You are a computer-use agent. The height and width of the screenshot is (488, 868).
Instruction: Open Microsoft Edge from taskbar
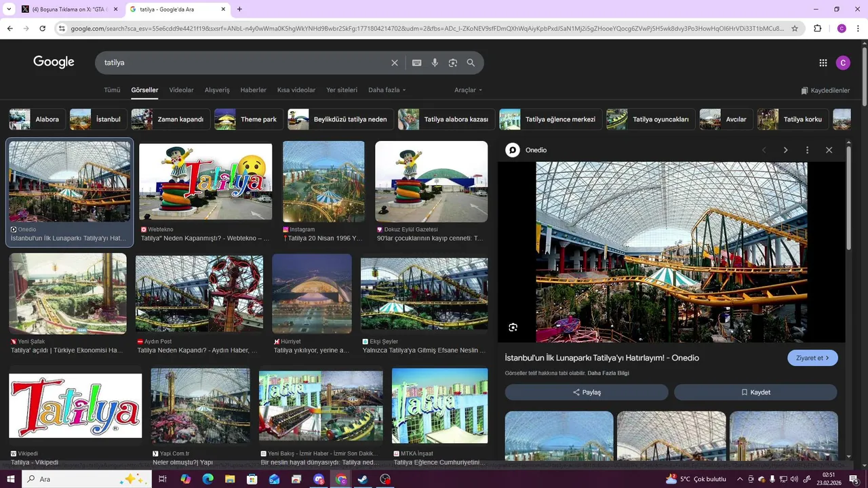tap(208, 479)
